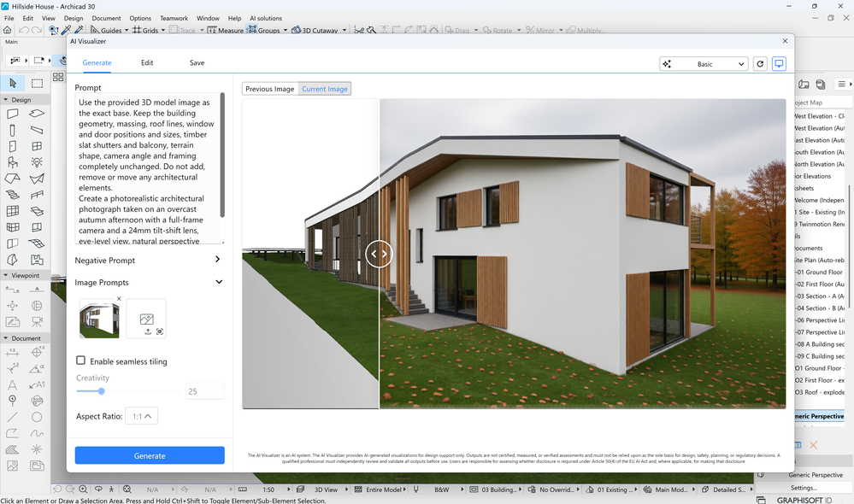Select the Object (chair) tool
Viewport: 854px width, 504px height.
pos(13,162)
